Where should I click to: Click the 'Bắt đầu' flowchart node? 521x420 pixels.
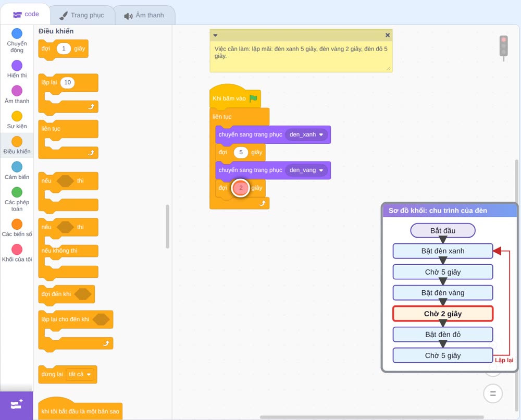[443, 231]
